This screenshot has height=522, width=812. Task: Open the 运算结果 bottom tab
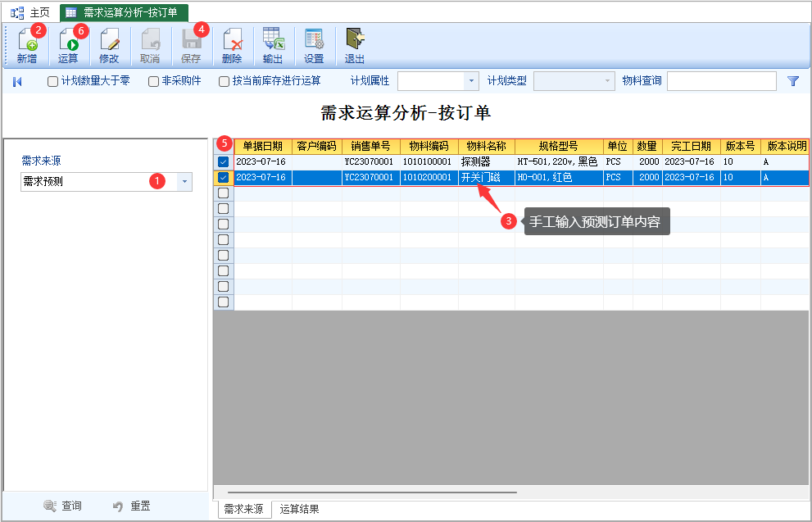(x=299, y=509)
